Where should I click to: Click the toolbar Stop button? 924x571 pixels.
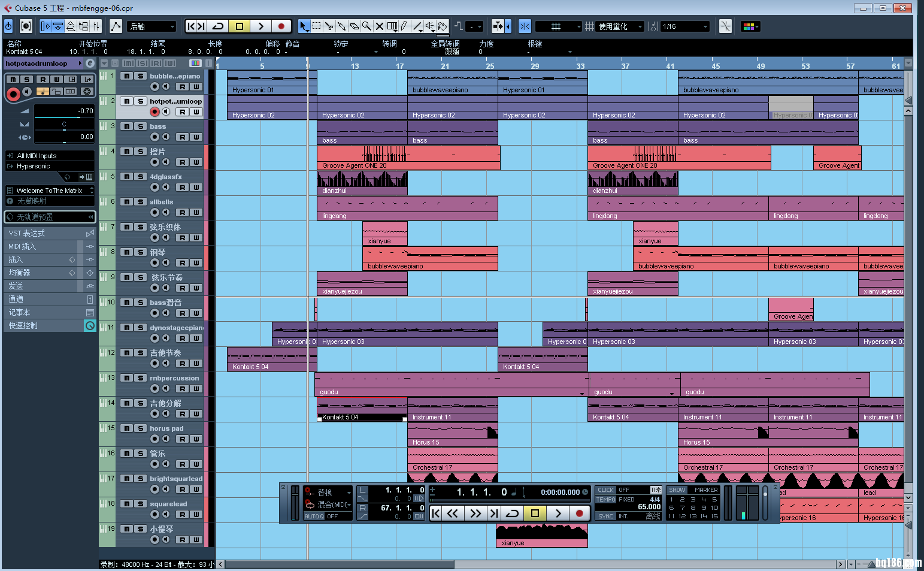(240, 26)
